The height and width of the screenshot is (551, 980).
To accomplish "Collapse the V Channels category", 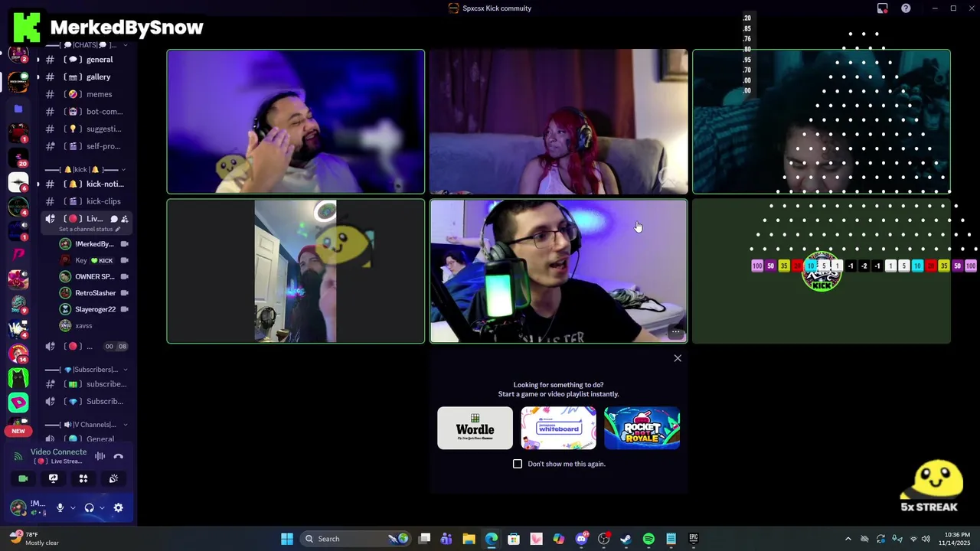I will coord(86,425).
